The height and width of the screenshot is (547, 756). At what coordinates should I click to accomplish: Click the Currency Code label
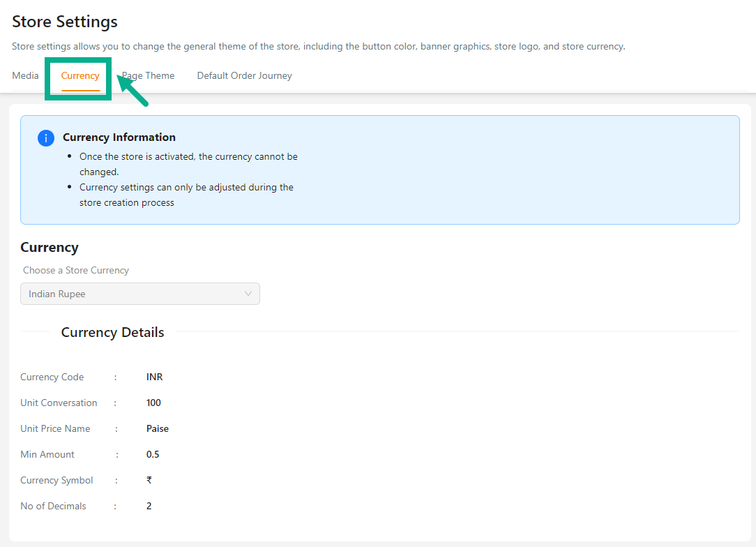(52, 377)
